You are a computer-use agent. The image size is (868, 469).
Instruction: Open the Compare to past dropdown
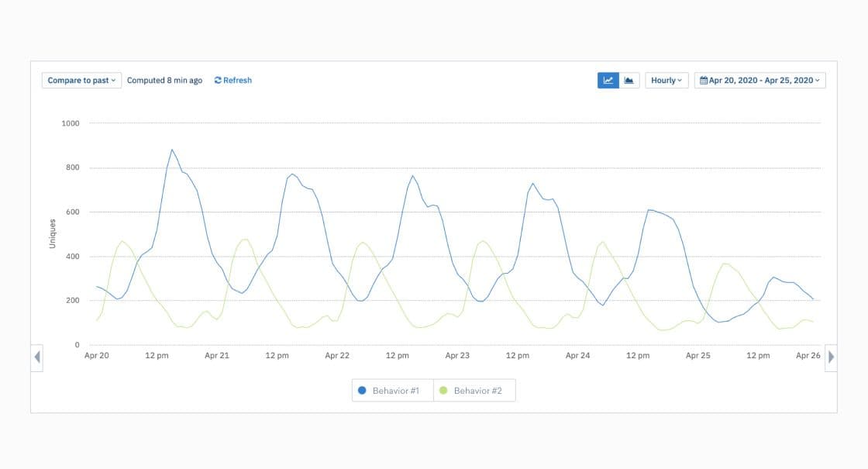81,81
